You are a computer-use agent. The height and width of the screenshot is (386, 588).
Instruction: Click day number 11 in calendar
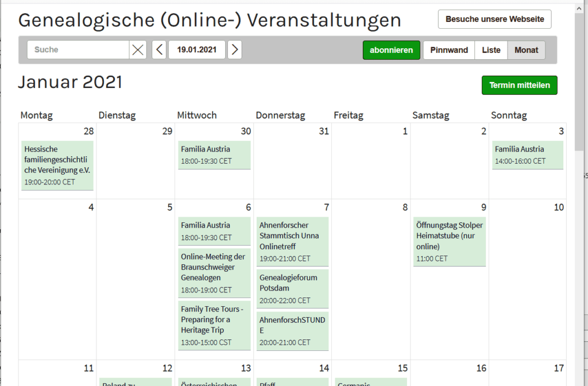pos(88,368)
